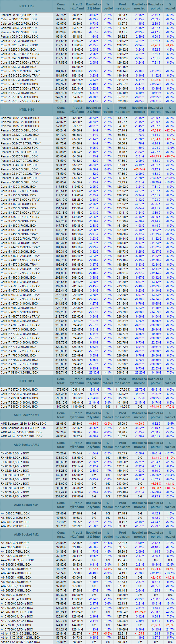Click the FX 4300 3.8GHz BOX row name

point(15,453)
